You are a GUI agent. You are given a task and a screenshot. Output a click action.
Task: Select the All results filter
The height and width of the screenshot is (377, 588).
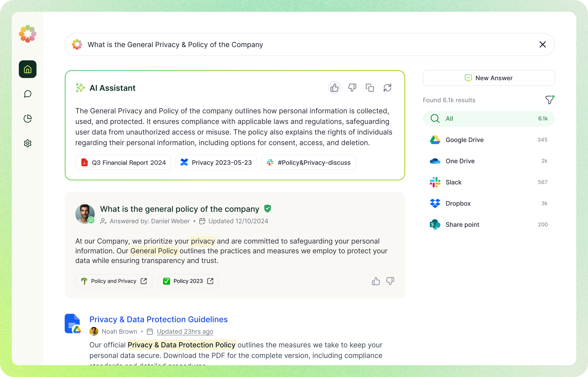tap(488, 119)
